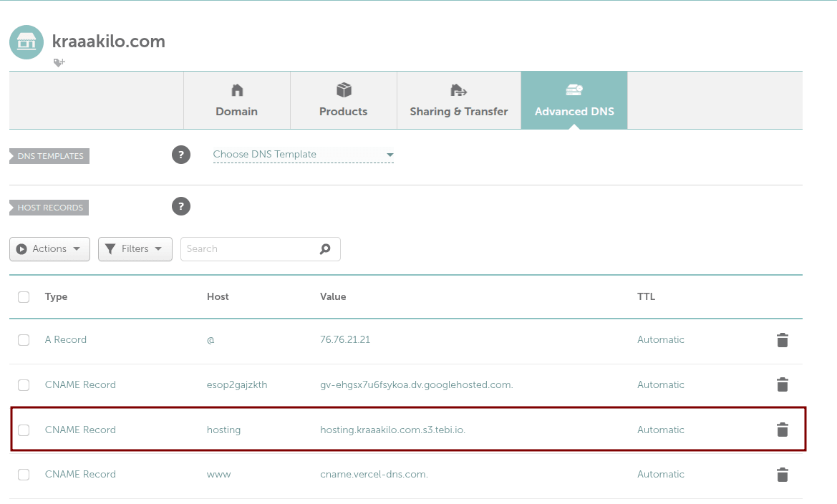Open the Sharing & Transfer tab
Screen dimensions: 837x504
(459, 100)
